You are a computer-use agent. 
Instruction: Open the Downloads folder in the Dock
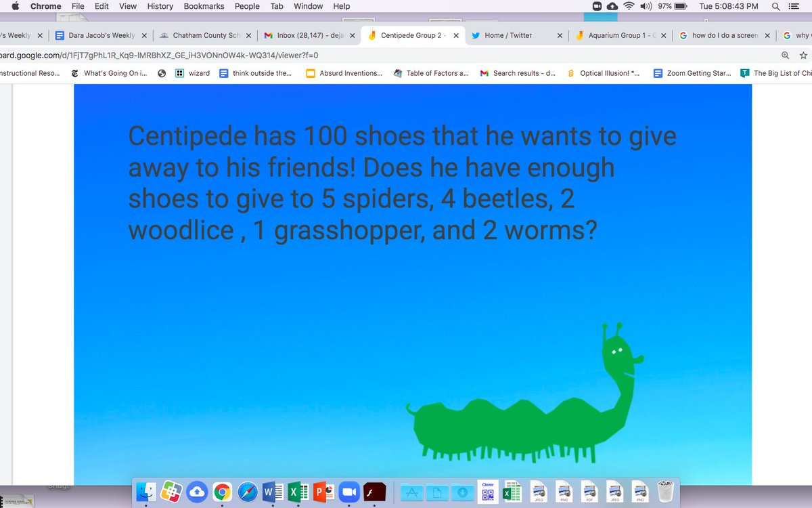(x=463, y=492)
